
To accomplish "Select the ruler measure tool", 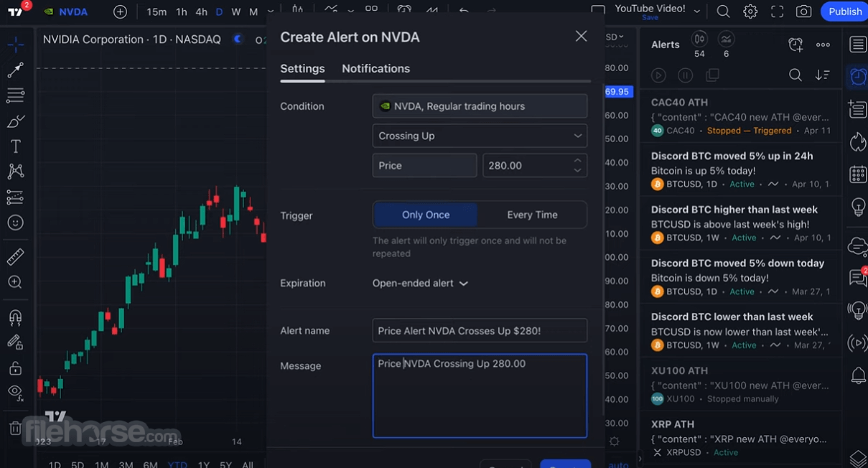I will [x=15, y=256].
